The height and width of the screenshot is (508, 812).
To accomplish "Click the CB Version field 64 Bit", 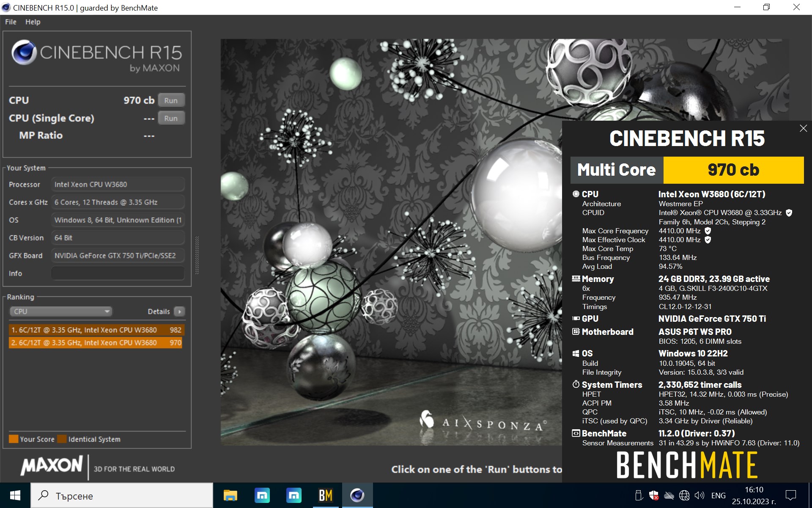I will point(118,238).
